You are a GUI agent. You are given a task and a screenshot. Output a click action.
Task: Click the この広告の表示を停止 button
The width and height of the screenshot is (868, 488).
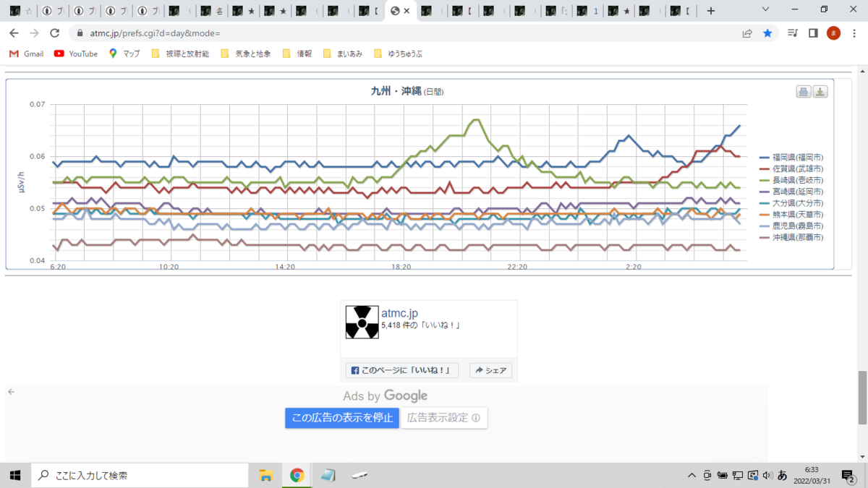tap(341, 418)
